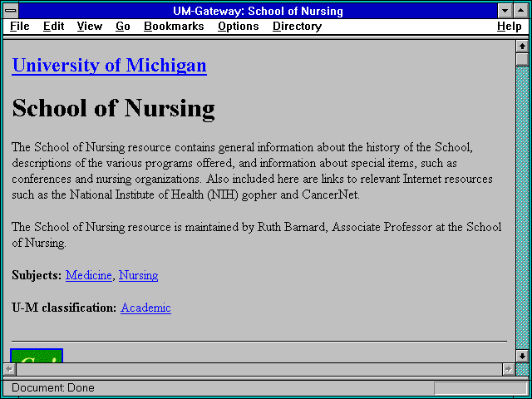
Task: Click the School of Nursing heading
Action: coord(113,108)
